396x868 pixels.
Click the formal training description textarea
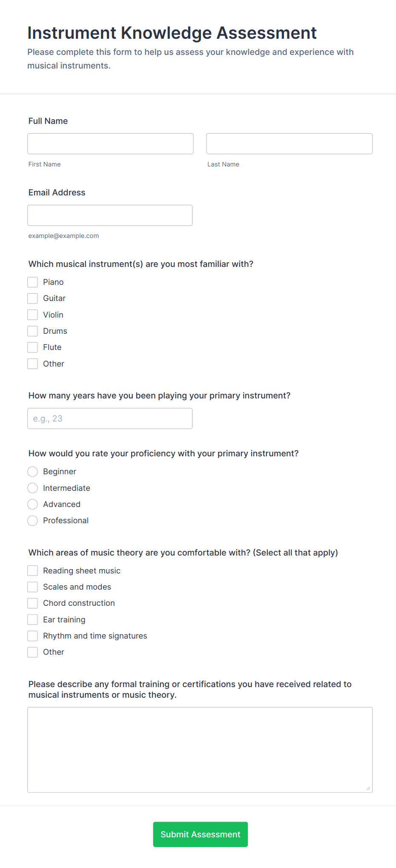click(x=200, y=750)
